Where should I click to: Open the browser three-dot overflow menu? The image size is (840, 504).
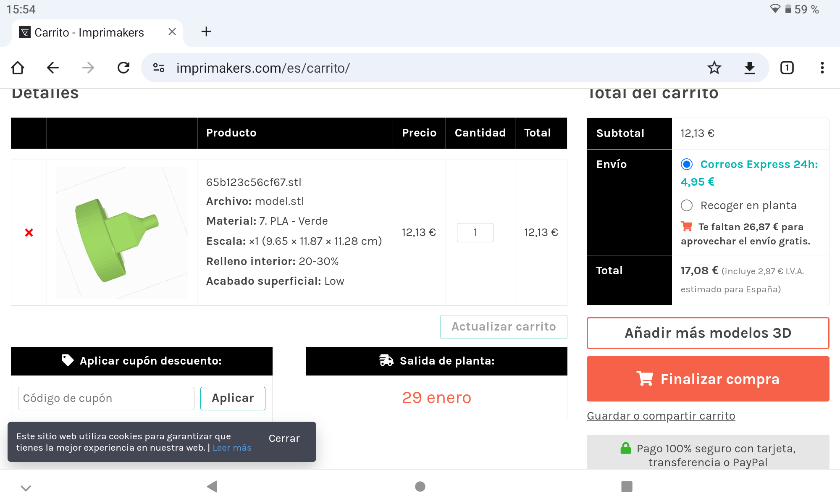(x=822, y=68)
